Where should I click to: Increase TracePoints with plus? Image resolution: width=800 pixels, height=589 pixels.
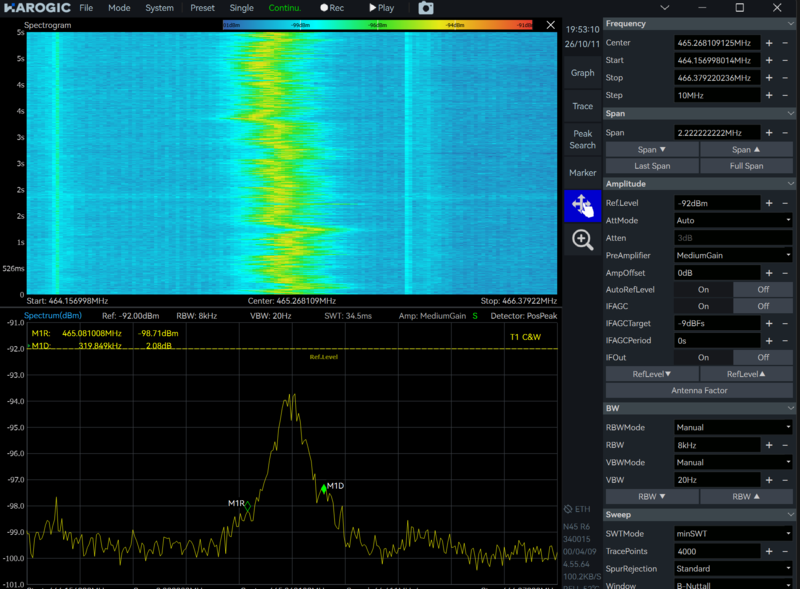769,552
